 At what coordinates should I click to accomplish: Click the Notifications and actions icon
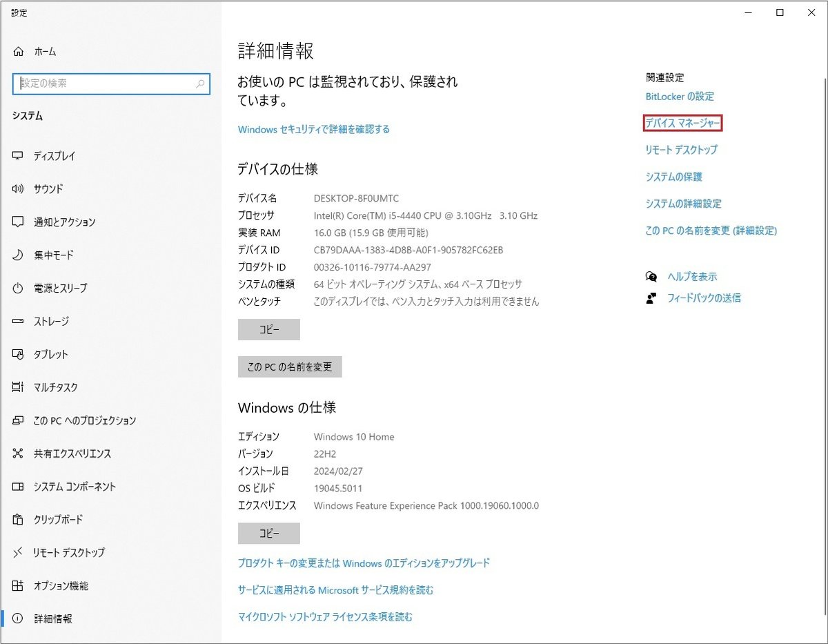19,222
